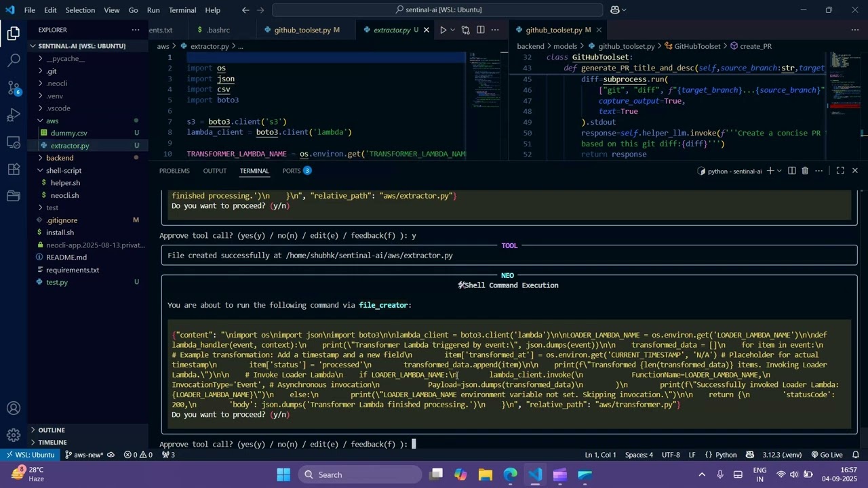Switch to the PROBLEMS tab
This screenshot has width=868, height=488.
[x=174, y=171]
